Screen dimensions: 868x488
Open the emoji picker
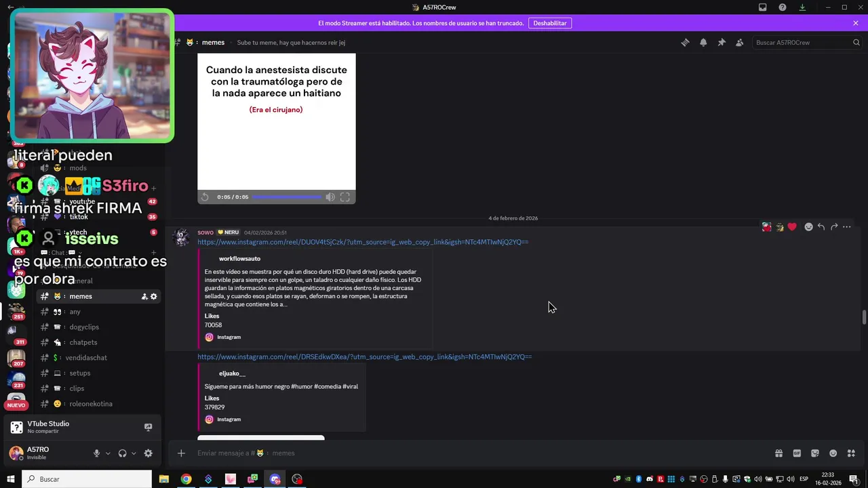(833, 453)
